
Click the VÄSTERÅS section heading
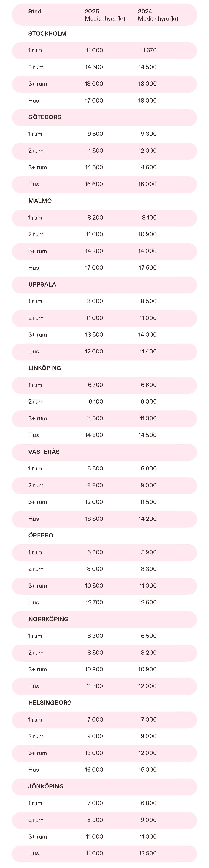(x=44, y=452)
